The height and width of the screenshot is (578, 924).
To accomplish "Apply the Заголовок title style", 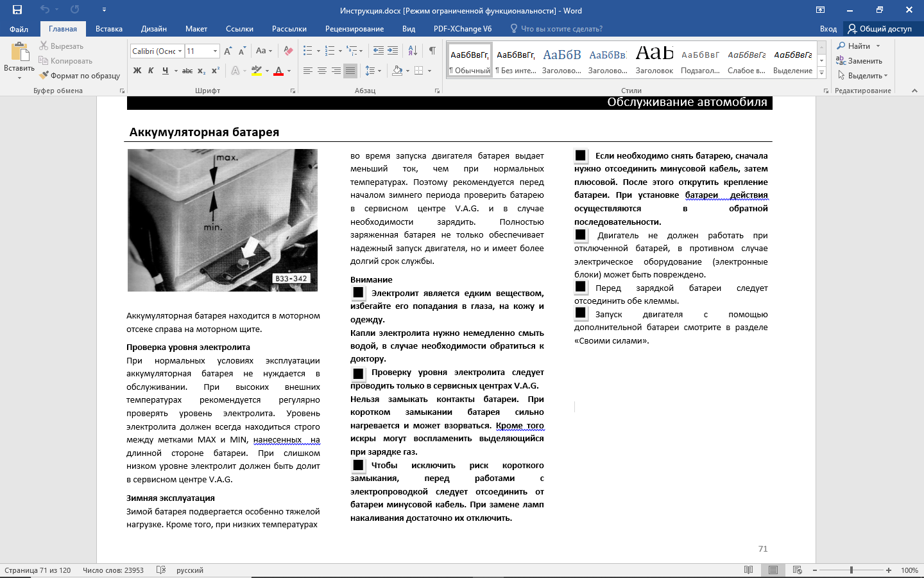I will (654, 60).
